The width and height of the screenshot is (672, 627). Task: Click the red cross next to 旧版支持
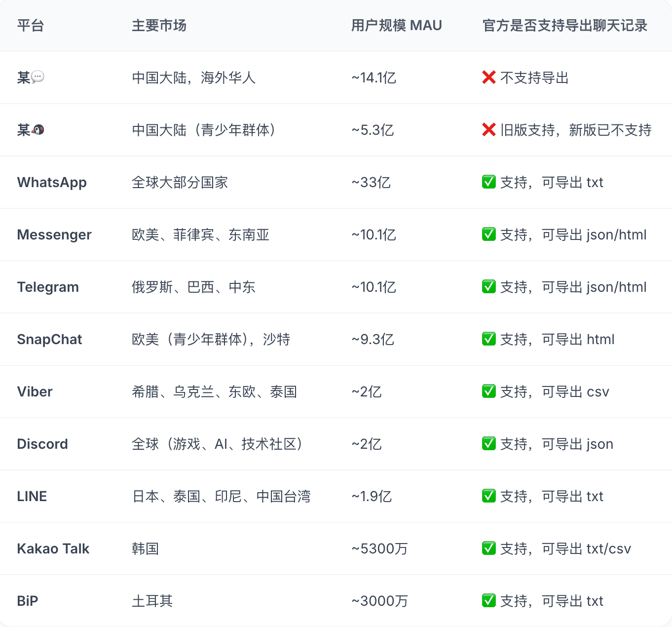[x=488, y=130]
